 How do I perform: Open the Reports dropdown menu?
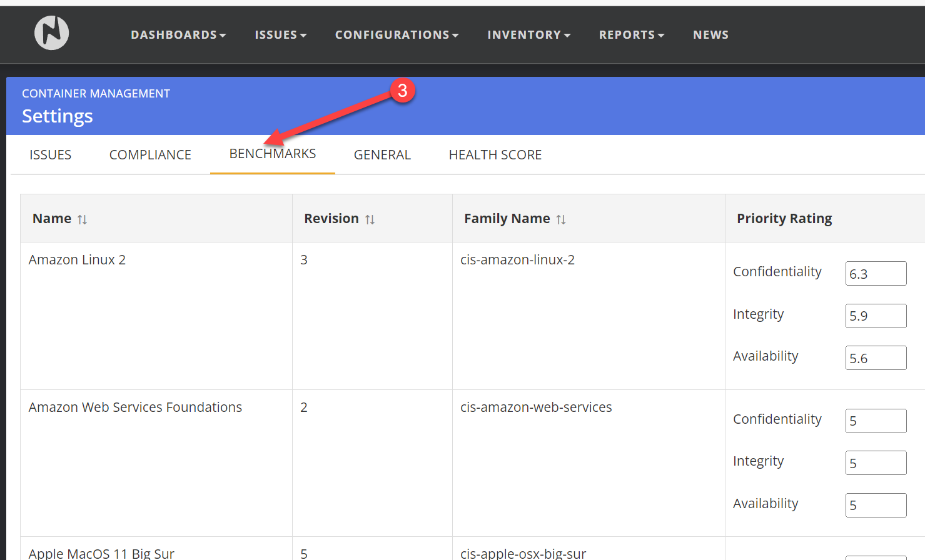(x=631, y=35)
